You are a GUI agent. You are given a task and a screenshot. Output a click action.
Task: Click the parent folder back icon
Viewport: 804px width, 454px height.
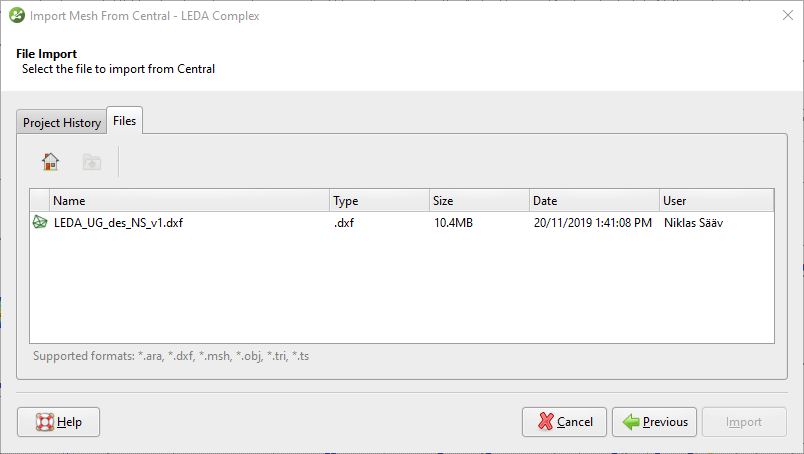92,162
